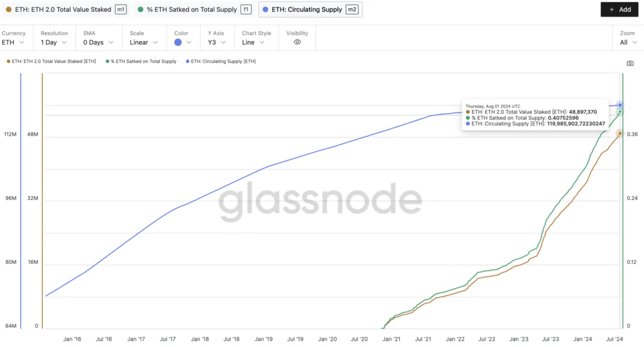Toggle the Visibility eye icon
This screenshot has height=347, width=644.
coord(297,42)
